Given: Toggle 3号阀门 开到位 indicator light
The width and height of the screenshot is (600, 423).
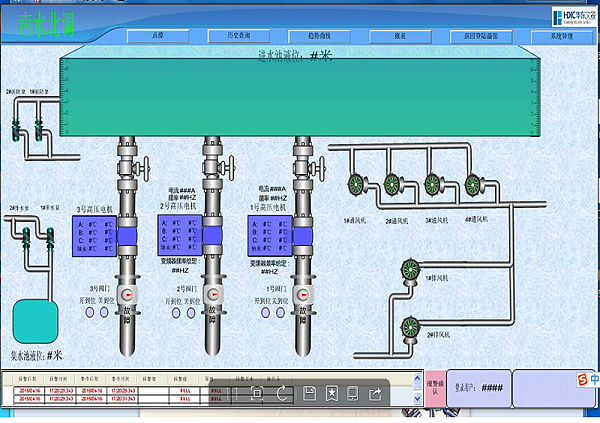Looking at the screenshot, I should pos(90,313).
